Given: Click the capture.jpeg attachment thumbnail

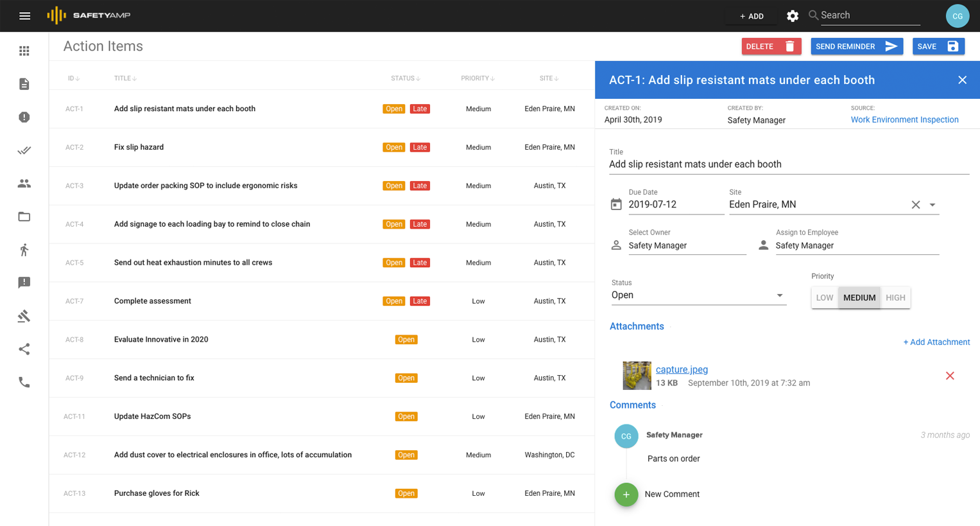Looking at the screenshot, I should pos(637,376).
